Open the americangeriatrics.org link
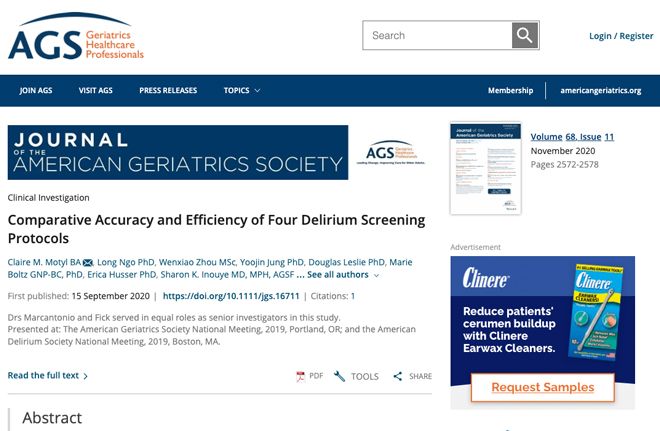 601,90
